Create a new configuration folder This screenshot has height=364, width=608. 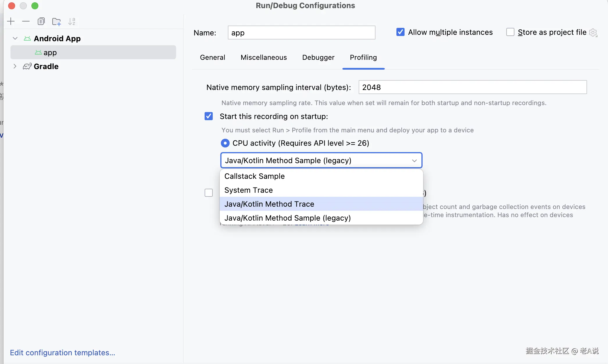click(56, 21)
